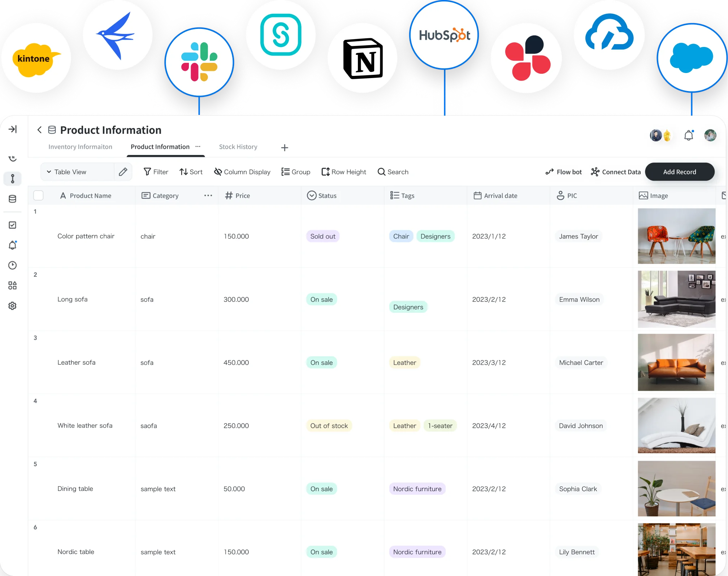The width and height of the screenshot is (728, 576).
Task: Open the Dining table image thumbnail
Action: coord(676,489)
